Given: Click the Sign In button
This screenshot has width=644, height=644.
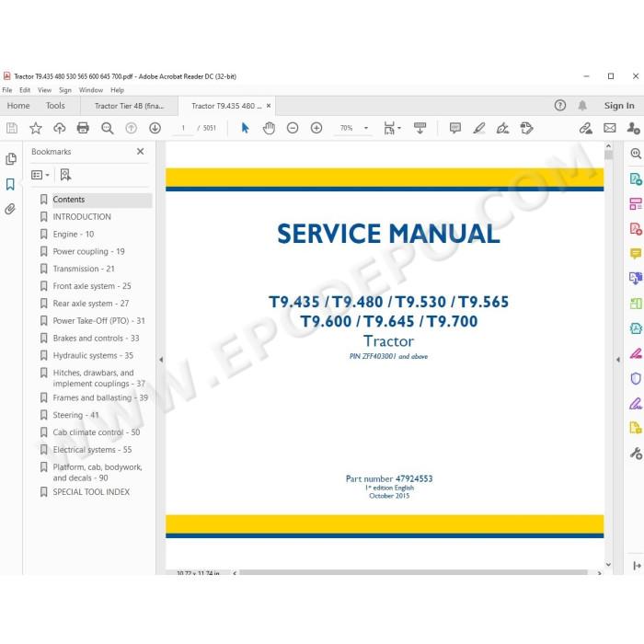Looking at the screenshot, I should (x=619, y=106).
